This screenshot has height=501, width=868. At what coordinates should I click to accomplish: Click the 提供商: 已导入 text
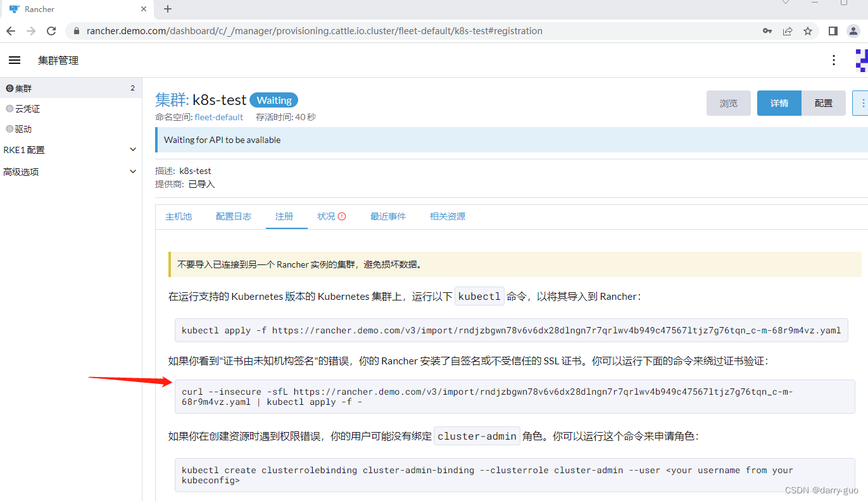pyautogui.click(x=185, y=184)
